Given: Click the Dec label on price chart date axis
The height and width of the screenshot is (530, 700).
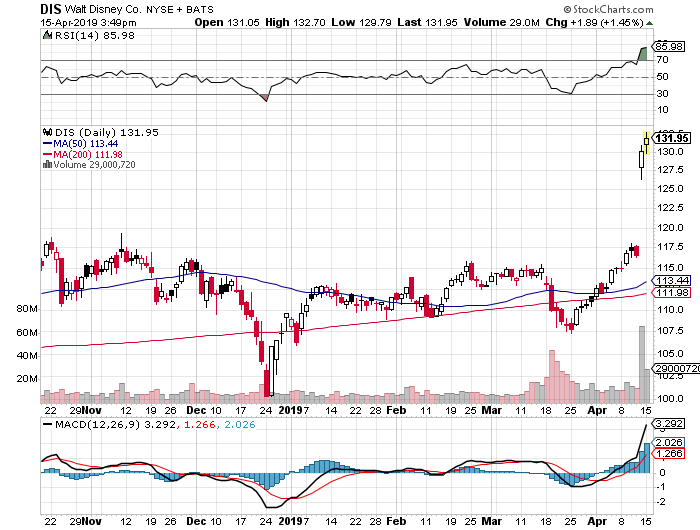Looking at the screenshot, I should tap(196, 410).
